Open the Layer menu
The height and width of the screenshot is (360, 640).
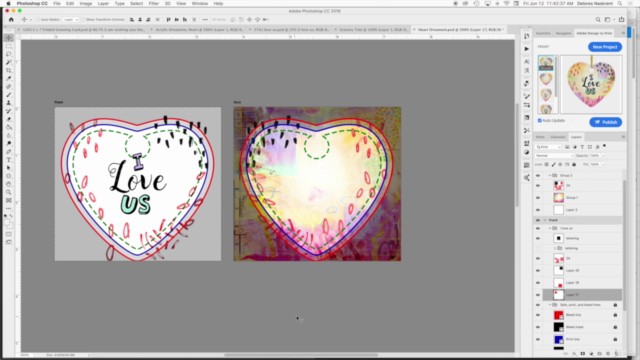tap(103, 3)
